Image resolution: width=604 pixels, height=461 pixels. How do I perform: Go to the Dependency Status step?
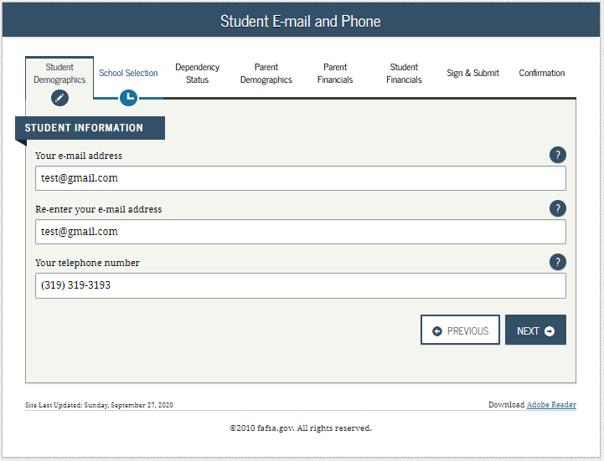(x=197, y=73)
